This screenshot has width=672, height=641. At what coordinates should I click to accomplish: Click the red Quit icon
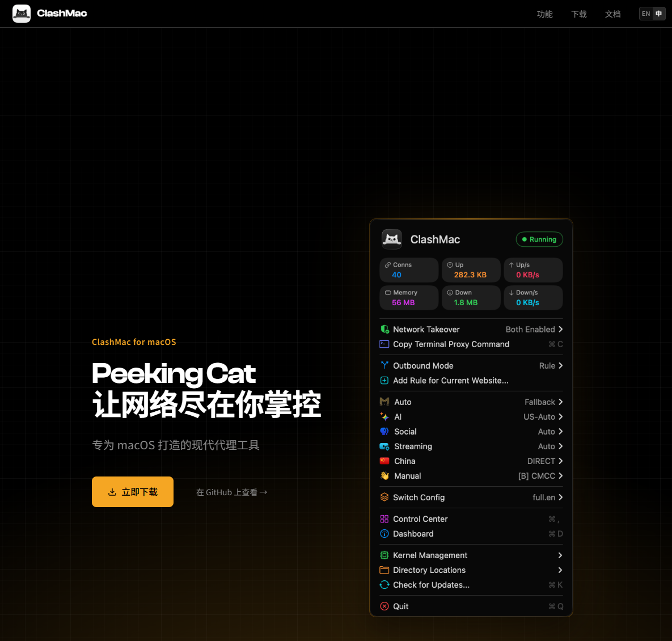tap(384, 606)
